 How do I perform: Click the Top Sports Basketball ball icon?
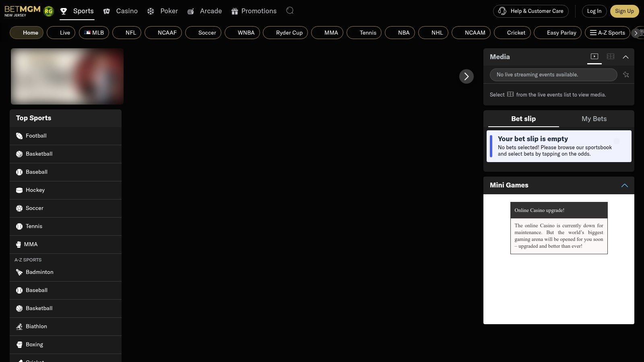point(19,154)
